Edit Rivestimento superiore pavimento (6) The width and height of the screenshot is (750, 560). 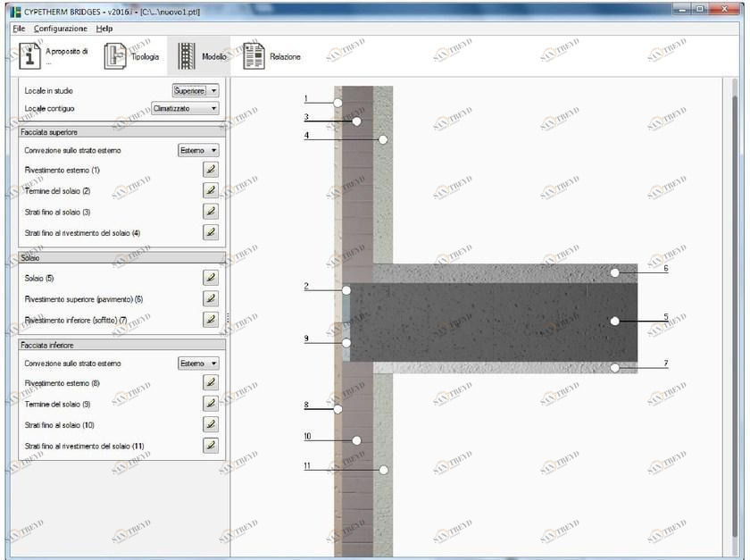coord(210,297)
